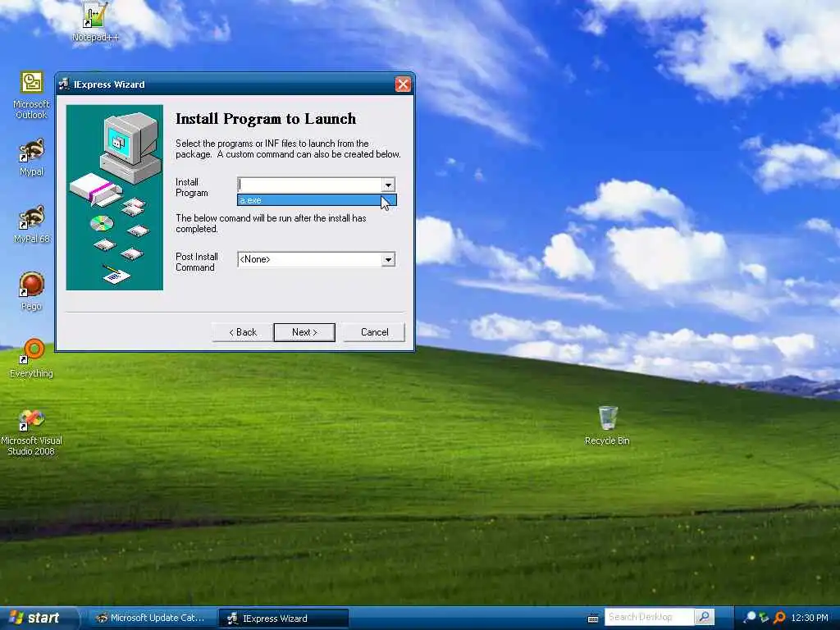Click the green network tray icon
This screenshot has width=840, height=630.
(765, 618)
